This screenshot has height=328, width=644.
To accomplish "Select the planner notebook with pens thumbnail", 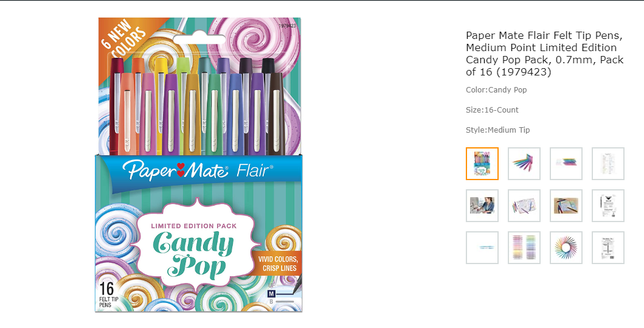I will coord(524,206).
